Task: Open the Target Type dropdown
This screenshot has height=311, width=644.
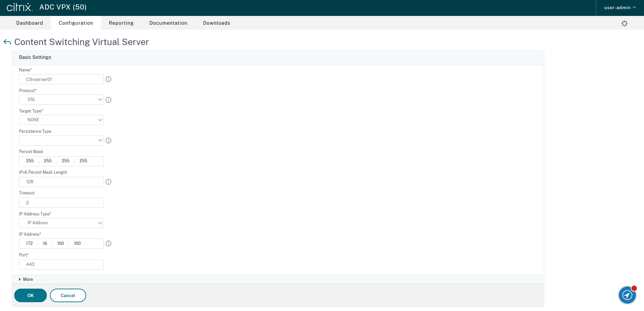Action: [61, 120]
